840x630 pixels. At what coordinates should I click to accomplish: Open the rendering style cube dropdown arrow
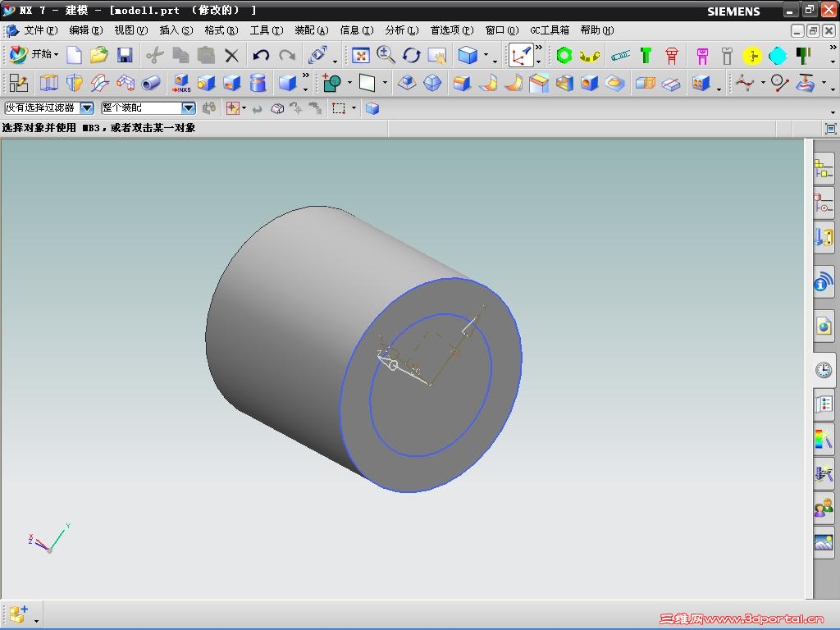[x=486, y=56]
